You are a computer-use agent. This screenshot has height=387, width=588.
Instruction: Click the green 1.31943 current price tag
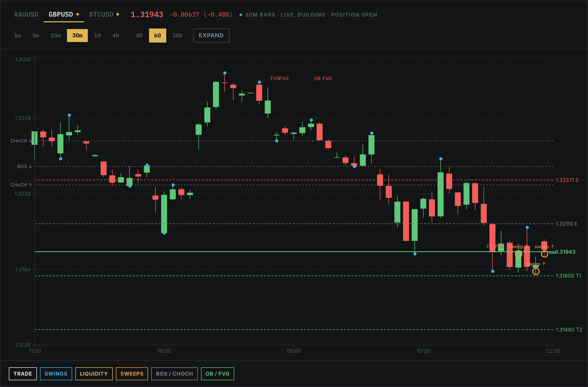(x=565, y=252)
